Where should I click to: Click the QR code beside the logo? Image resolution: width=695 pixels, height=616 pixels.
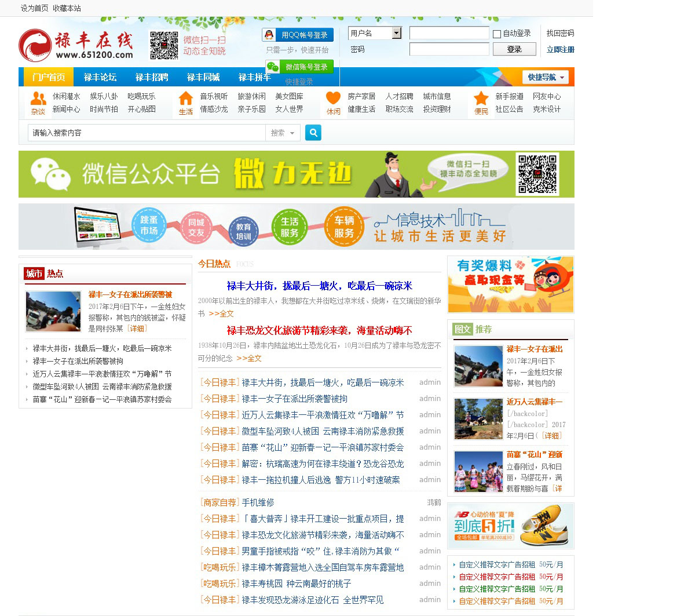click(x=164, y=45)
